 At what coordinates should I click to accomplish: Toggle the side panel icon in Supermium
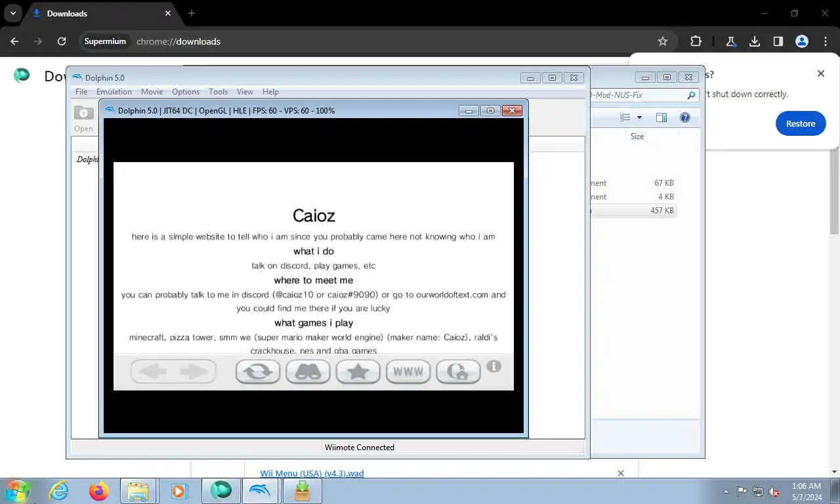pyautogui.click(x=778, y=41)
